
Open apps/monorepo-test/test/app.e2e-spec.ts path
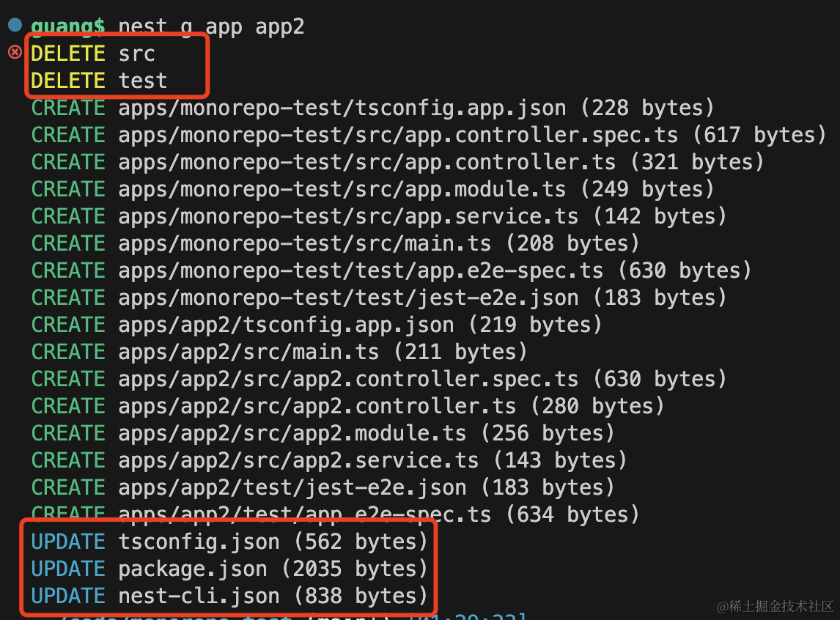pos(361,270)
